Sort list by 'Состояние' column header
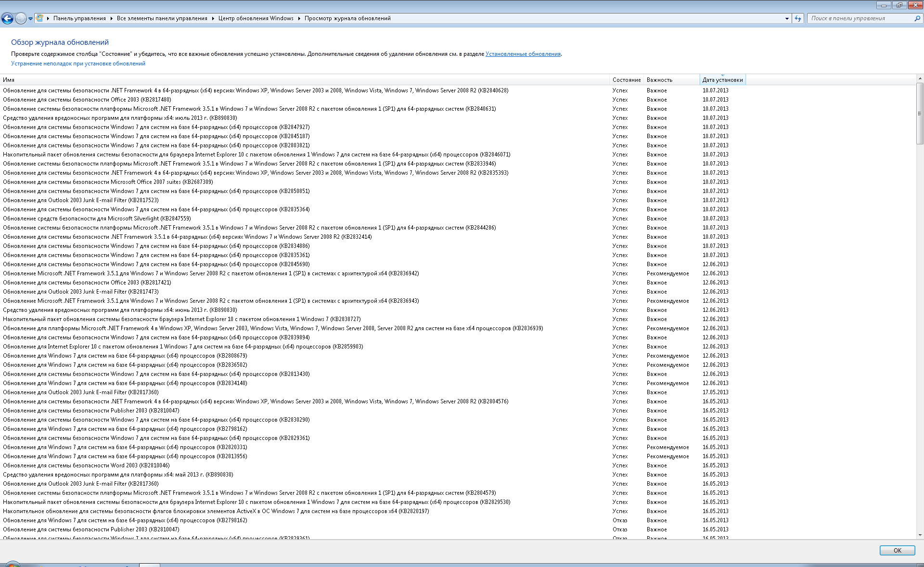The image size is (924, 567). point(626,80)
